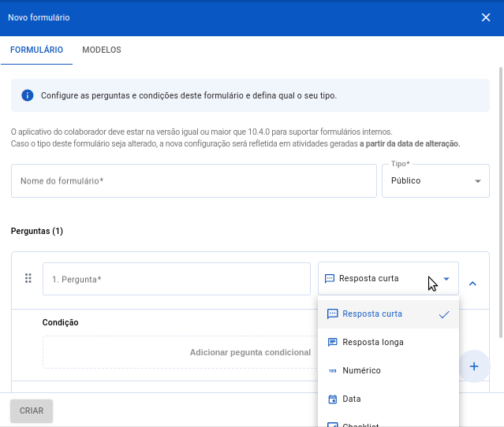Close the Novo formulário dialog

tap(486, 17)
